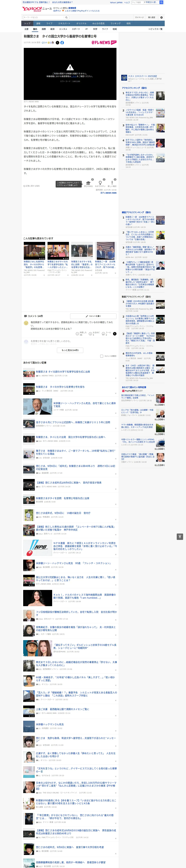Click なるほど reaction on first comment
Viewport: 186px width, 868px height.
click(x=94, y=334)
